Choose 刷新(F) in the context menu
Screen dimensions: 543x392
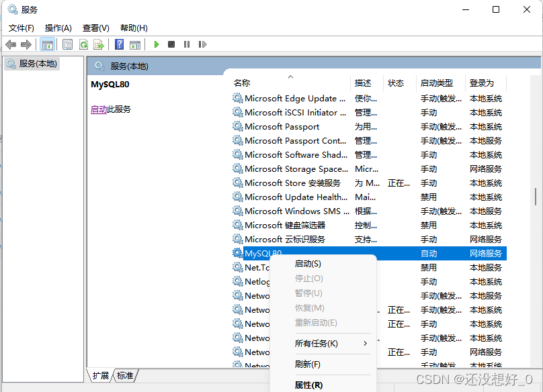click(x=323, y=364)
